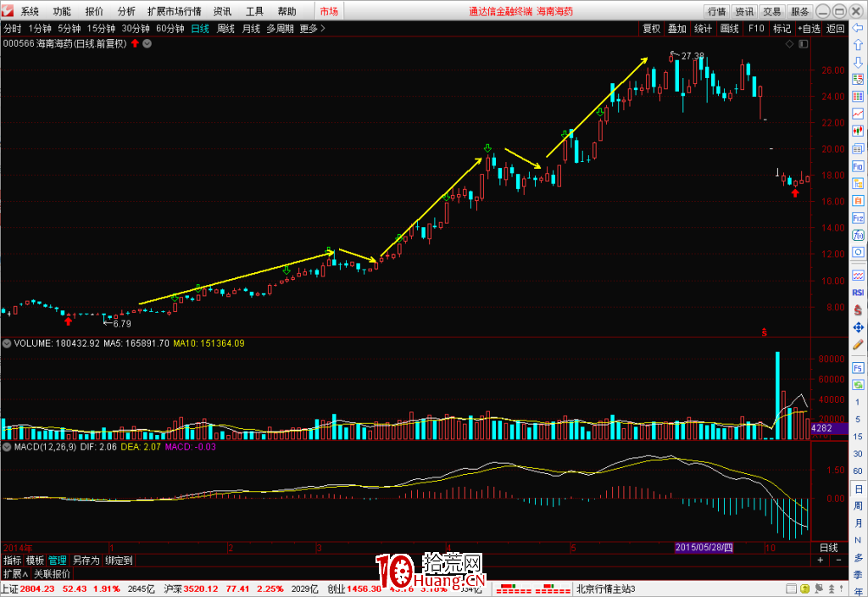
Task: Expand dropdown arrow beside stock title
Action: (x=147, y=43)
